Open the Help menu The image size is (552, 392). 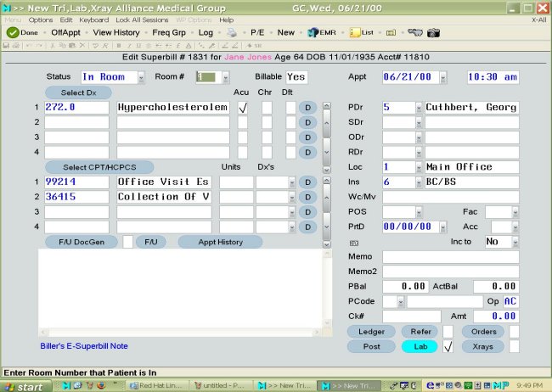[x=227, y=20]
